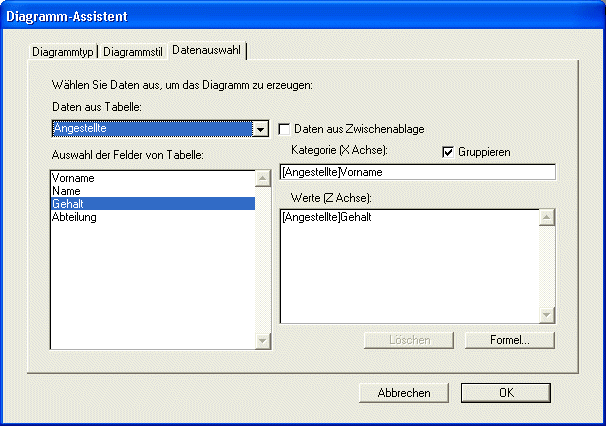The width and height of the screenshot is (606, 426).
Task: Select [Angestellte]Gehalt entry in Werte list
Action: pyautogui.click(x=327, y=217)
